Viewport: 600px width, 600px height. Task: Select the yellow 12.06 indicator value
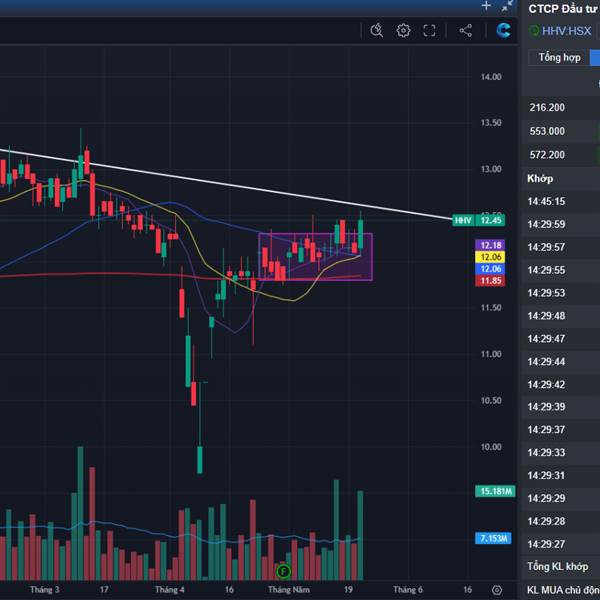click(x=491, y=257)
